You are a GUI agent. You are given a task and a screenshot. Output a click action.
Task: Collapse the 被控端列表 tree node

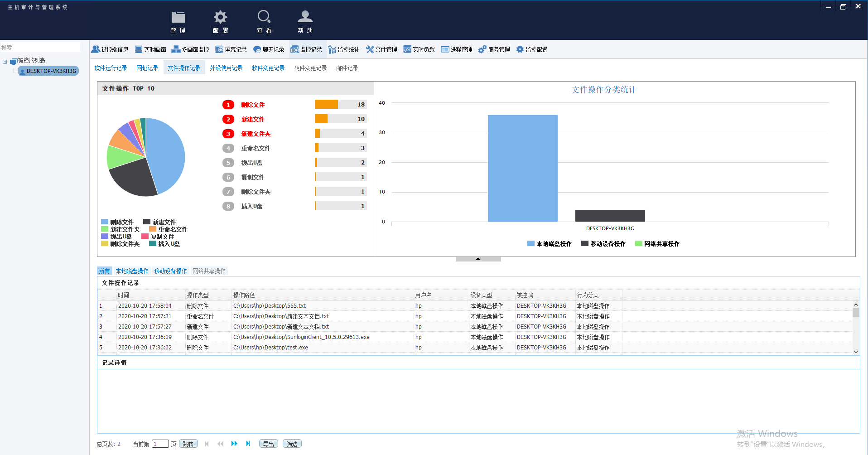(5, 61)
